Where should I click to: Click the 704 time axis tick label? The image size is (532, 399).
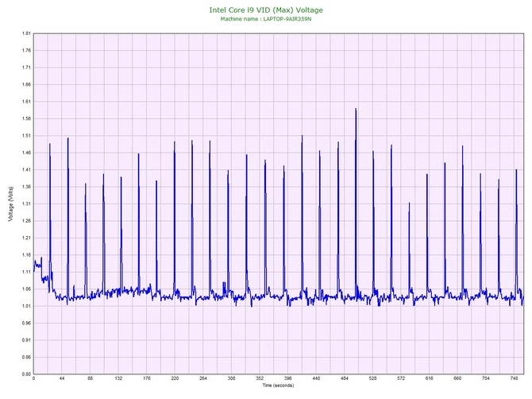485,378
